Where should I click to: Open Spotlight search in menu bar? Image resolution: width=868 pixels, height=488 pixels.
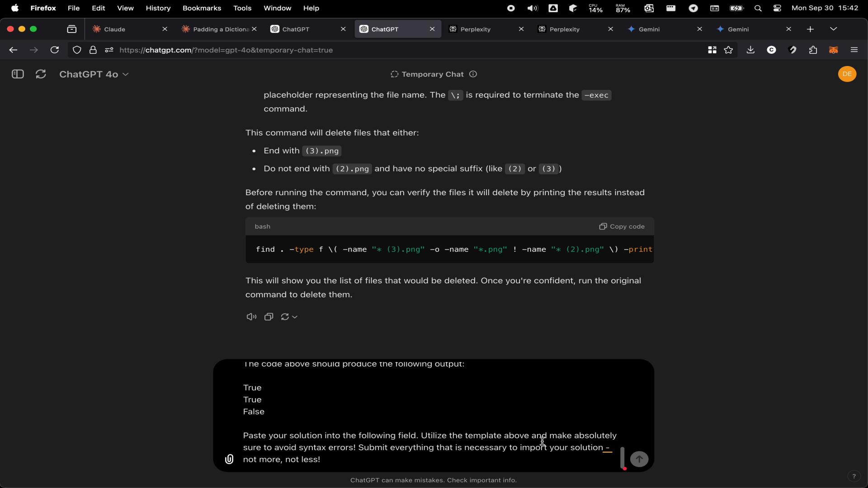[758, 8]
